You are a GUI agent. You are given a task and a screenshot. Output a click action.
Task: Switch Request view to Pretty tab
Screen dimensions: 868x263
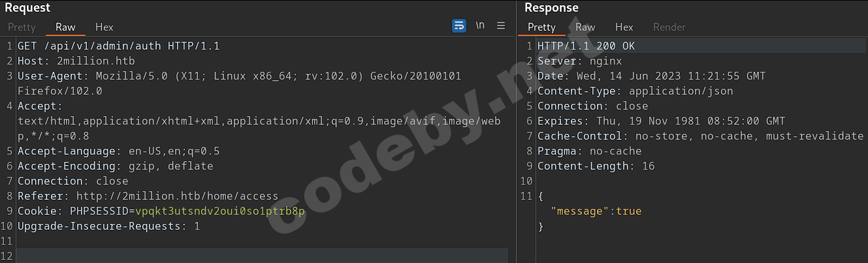(22, 27)
